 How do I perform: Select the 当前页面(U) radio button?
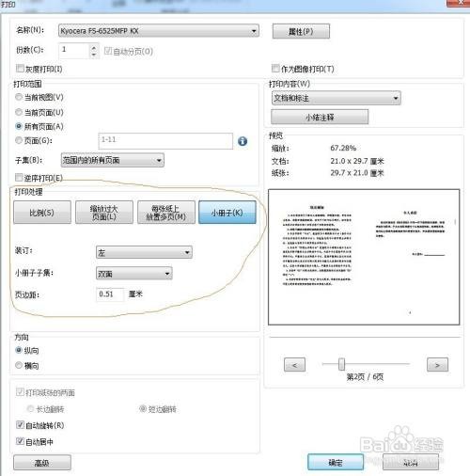19,112
